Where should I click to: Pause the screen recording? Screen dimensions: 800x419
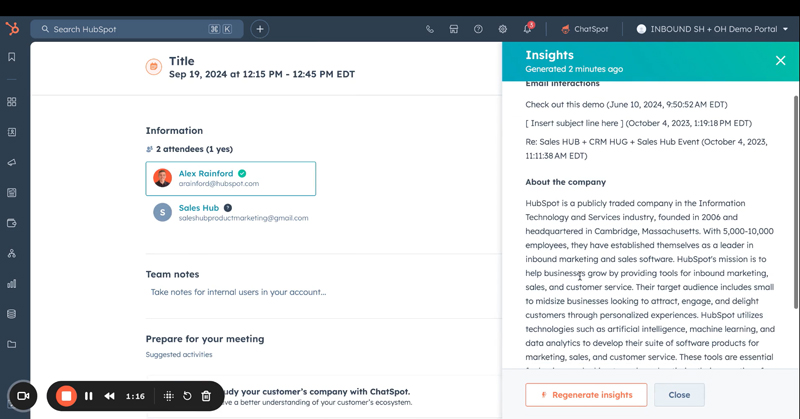pyautogui.click(x=89, y=396)
